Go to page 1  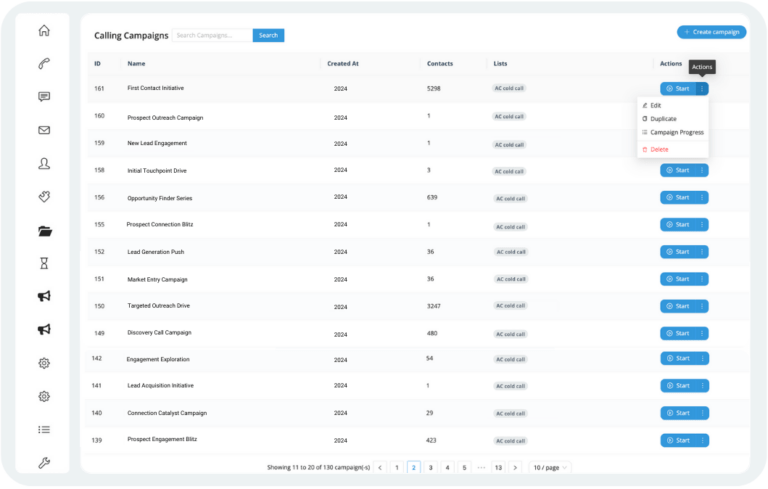[397, 467]
